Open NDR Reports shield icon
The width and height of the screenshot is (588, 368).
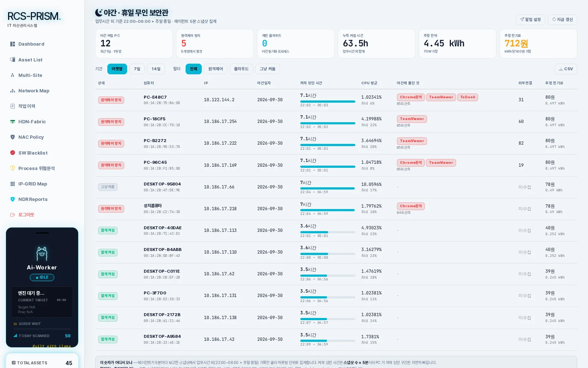click(x=12, y=199)
